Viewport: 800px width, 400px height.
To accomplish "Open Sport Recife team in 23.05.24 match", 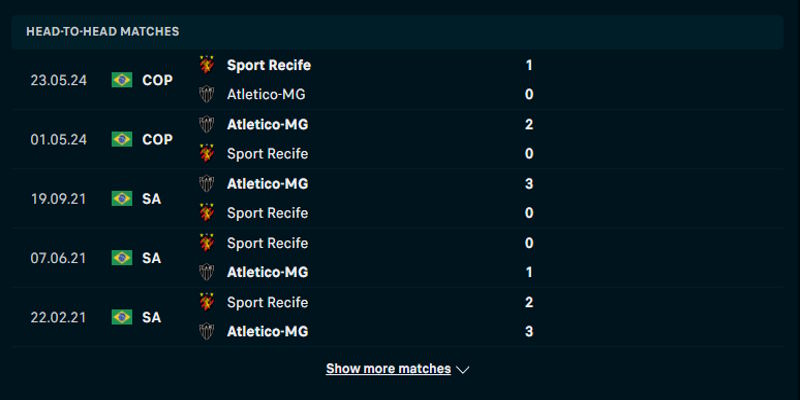I will coord(268,65).
